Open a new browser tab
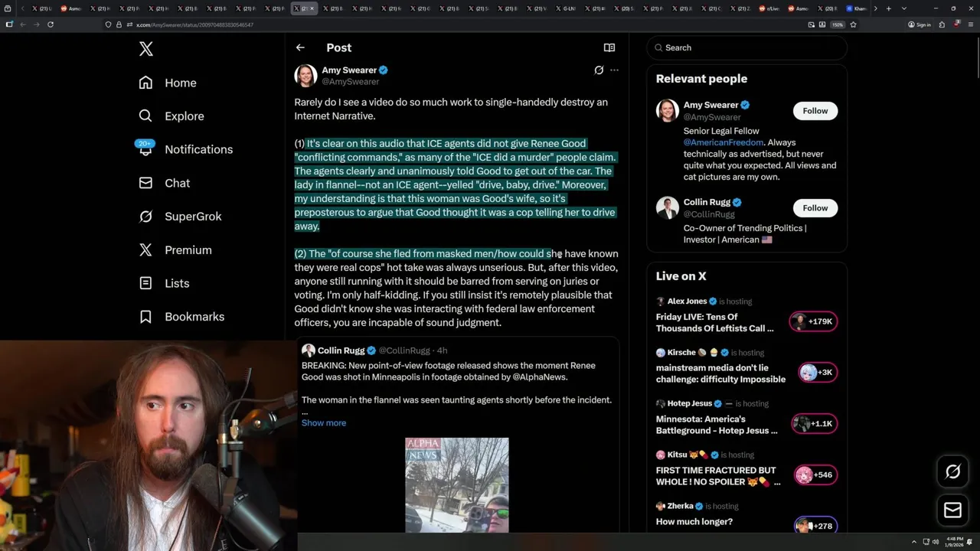 click(x=888, y=8)
